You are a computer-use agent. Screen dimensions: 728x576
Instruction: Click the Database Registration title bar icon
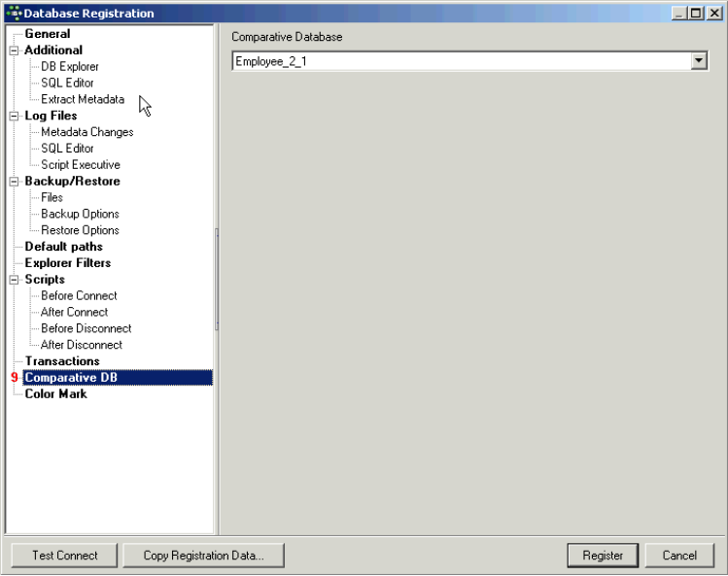13,14
